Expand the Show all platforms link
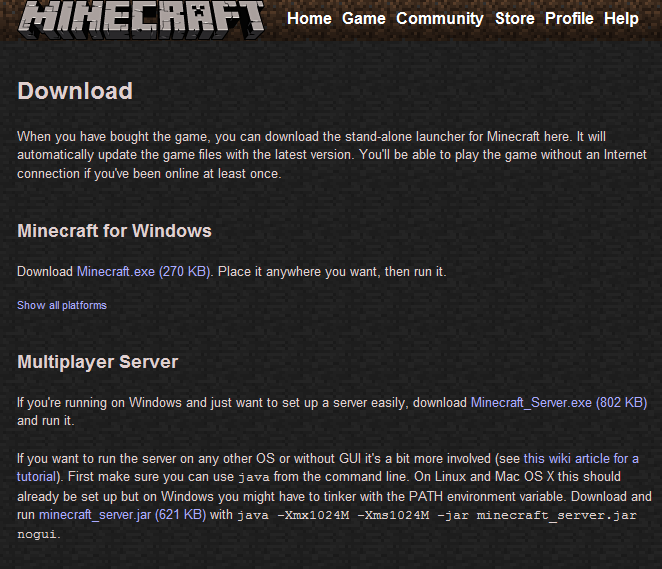 coord(62,305)
